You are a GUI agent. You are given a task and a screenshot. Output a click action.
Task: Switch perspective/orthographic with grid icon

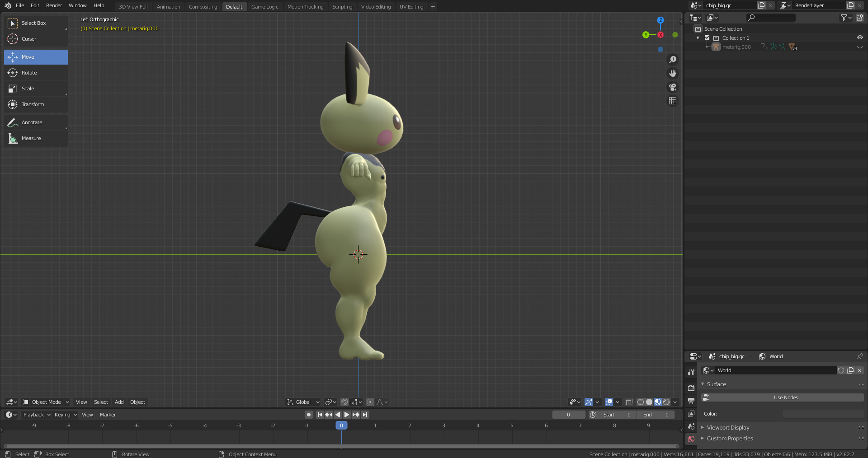(x=673, y=101)
